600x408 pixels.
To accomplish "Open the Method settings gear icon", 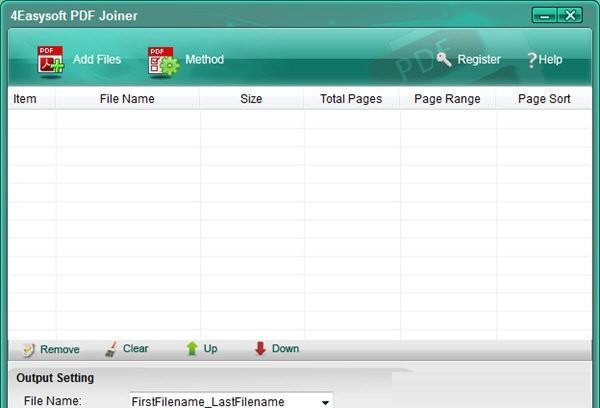I will pyautogui.click(x=163, y=61).
